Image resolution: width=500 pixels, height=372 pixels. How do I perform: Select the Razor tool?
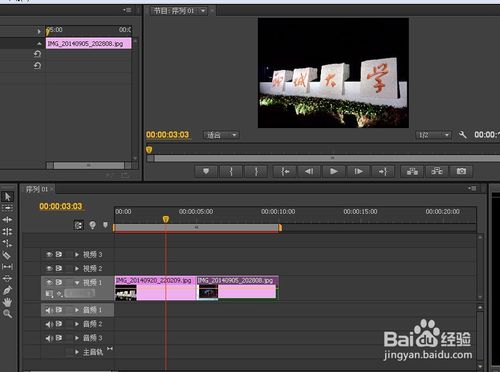pos(7,255)
